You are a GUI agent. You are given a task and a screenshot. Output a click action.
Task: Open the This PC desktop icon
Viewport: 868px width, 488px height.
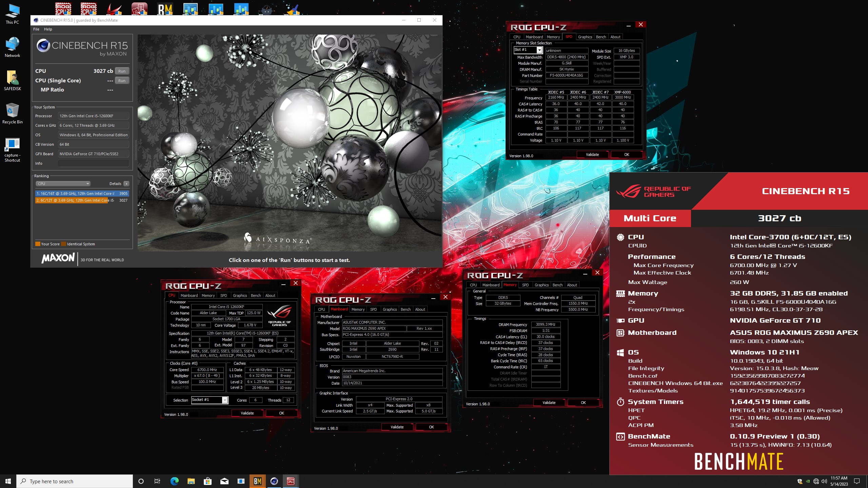[13, 14]
